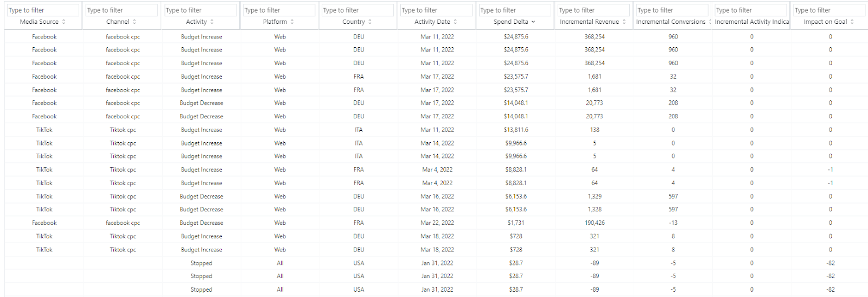The image size is (868, 297).
Task: Click the Incremental Revenue sort icon
Action: [x=624, y=22]
